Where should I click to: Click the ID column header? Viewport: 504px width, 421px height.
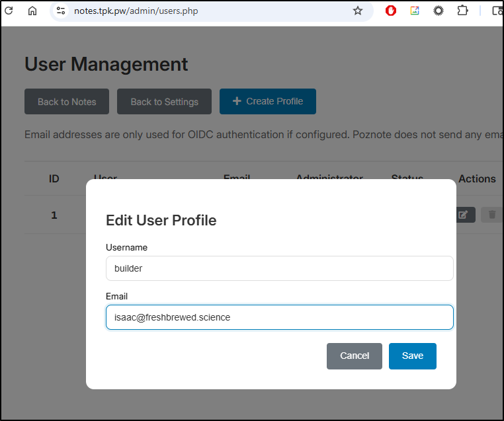54,178
